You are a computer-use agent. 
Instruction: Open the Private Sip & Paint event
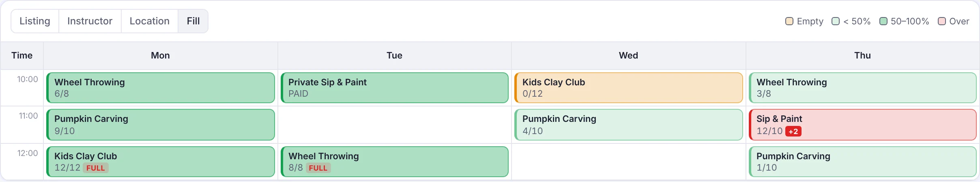pos(395,88)
